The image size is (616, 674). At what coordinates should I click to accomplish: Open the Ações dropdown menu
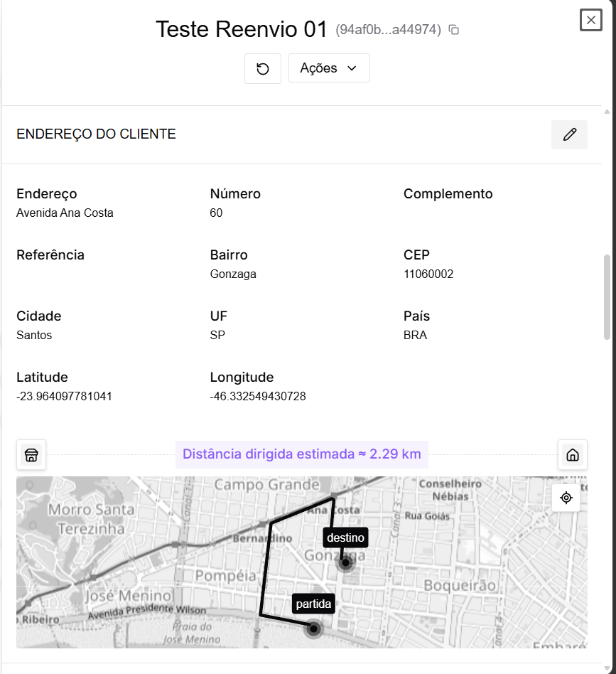(x=329, y=68)
